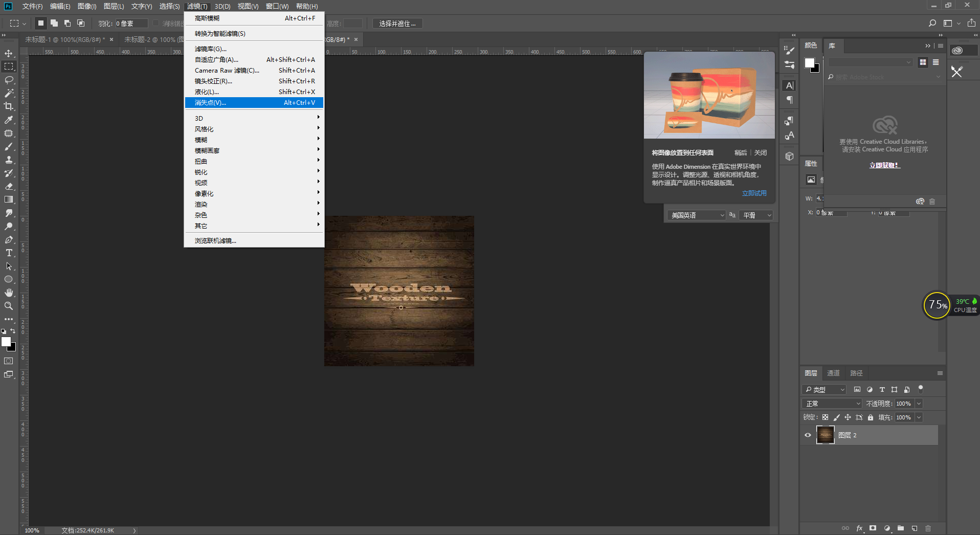Expand 扭曲 submenu

tap(254, 161)
